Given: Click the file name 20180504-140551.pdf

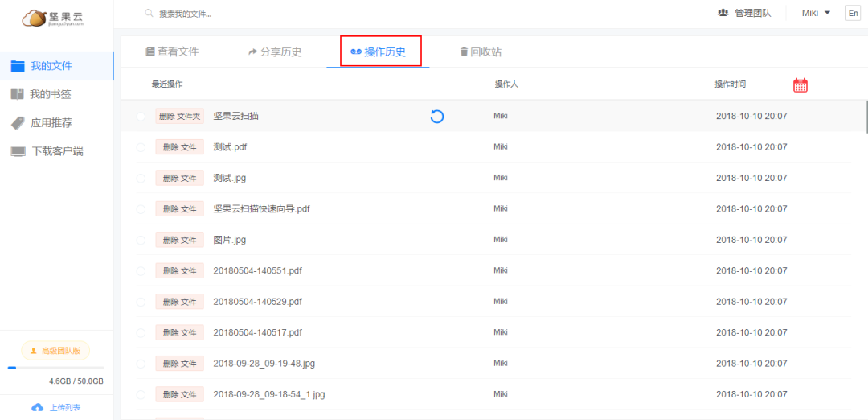Looking at the screenshot, I should 257,271.
